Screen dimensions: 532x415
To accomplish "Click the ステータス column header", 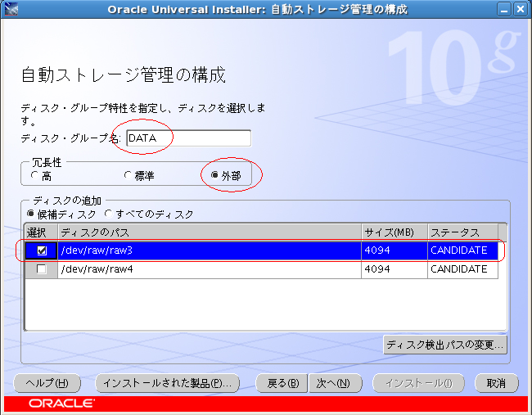I will point(462,232).
